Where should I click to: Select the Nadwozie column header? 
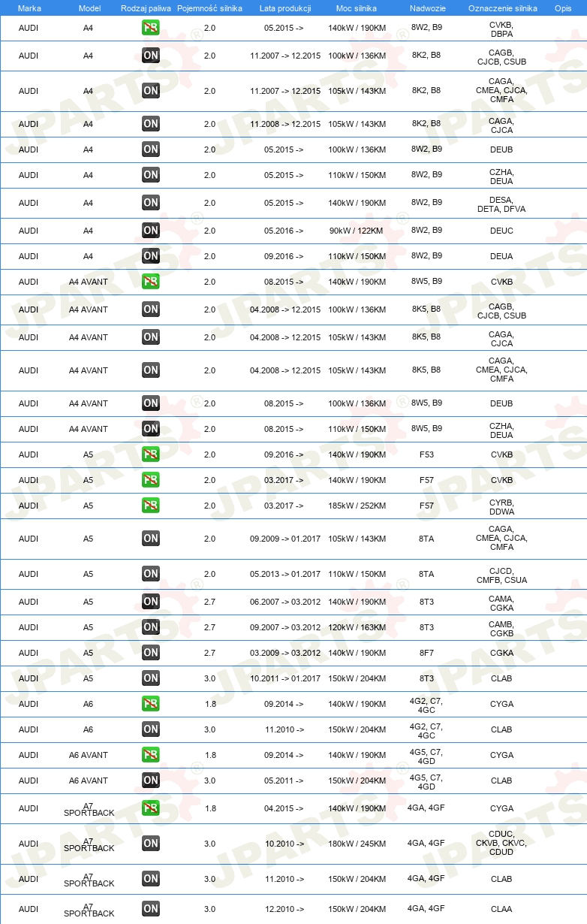(x=426, y=8)
